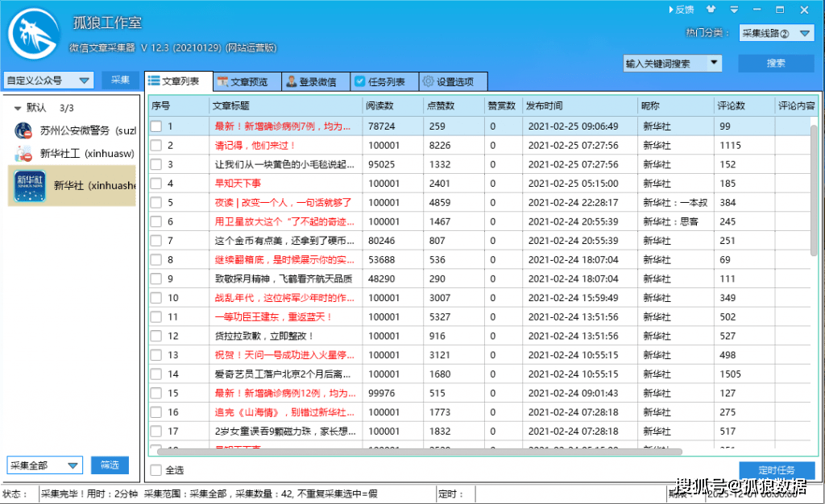Viewport: 825px width, 504px height.
Task: Open the 自定义公众号 dropdown
Action: tap(48, 81)
